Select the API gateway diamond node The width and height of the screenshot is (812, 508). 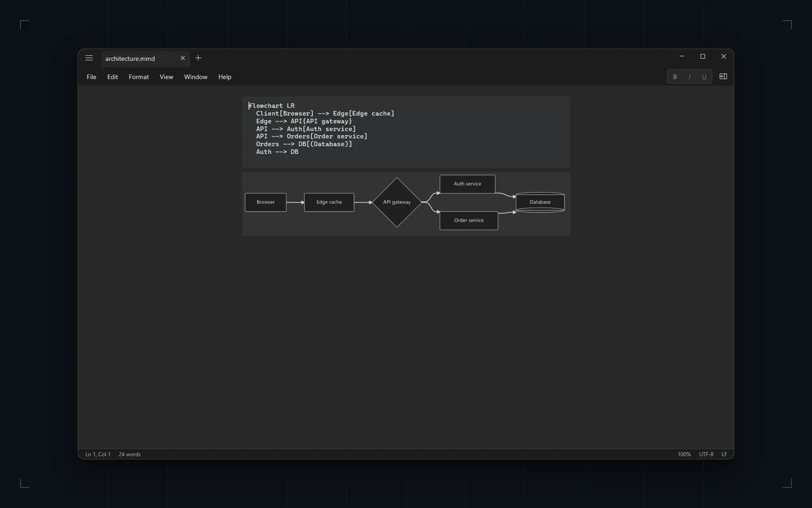click(x=397, y=202)
